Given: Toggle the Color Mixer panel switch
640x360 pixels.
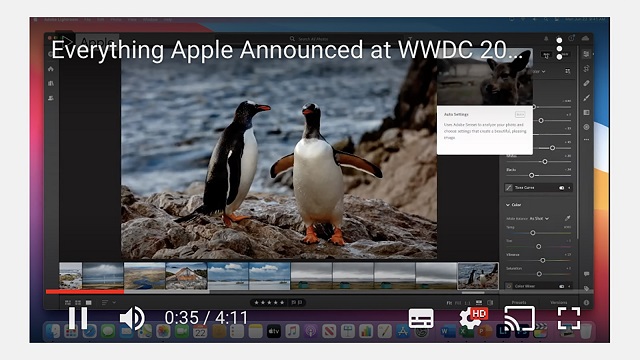Looking at the screenshot, I should click(x=562, y=287).
